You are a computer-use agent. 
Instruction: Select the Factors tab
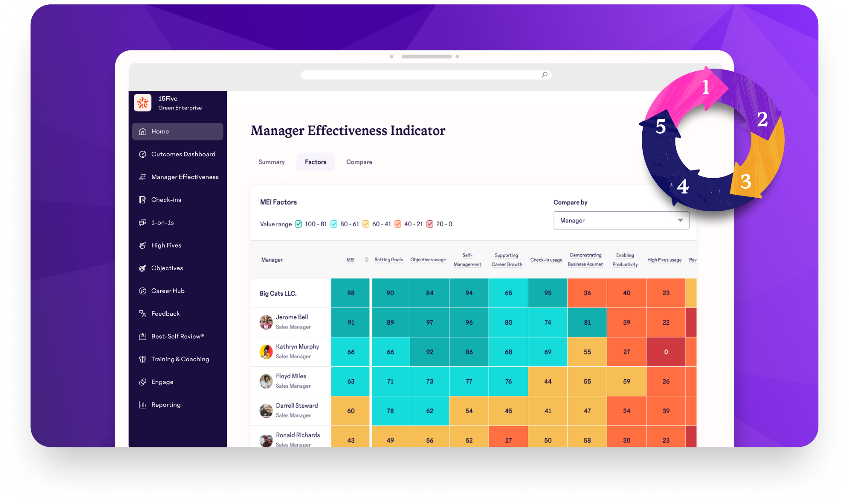[x=316, y=162]
